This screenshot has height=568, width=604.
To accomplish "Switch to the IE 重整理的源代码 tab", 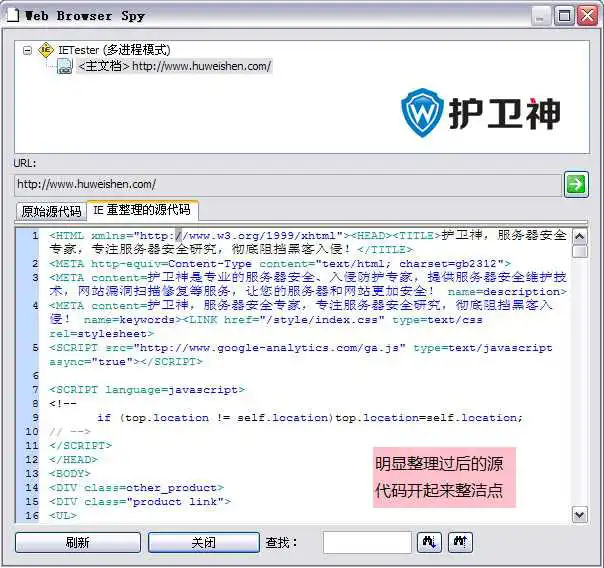I will (x=142, y=210).
